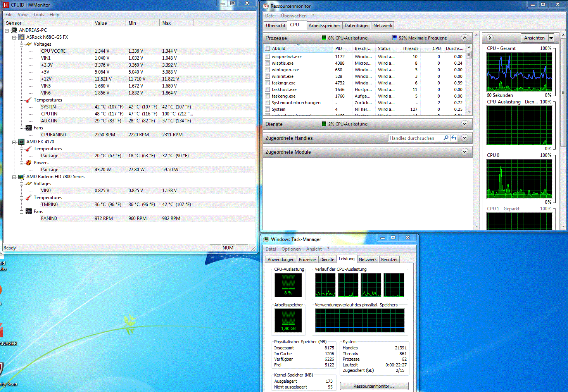
Task: Click the HWMonitor title bar icon
Action: pyautogui.click(x=6, y=5)
